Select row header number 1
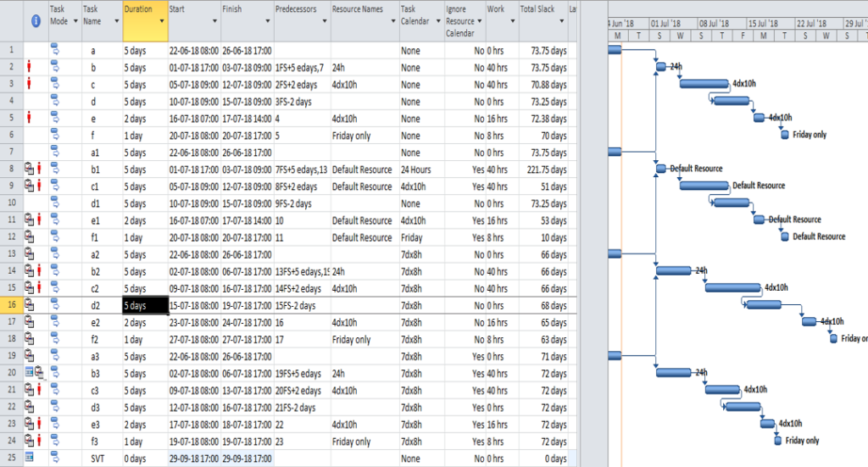868x467 pixels. point(12,50)
